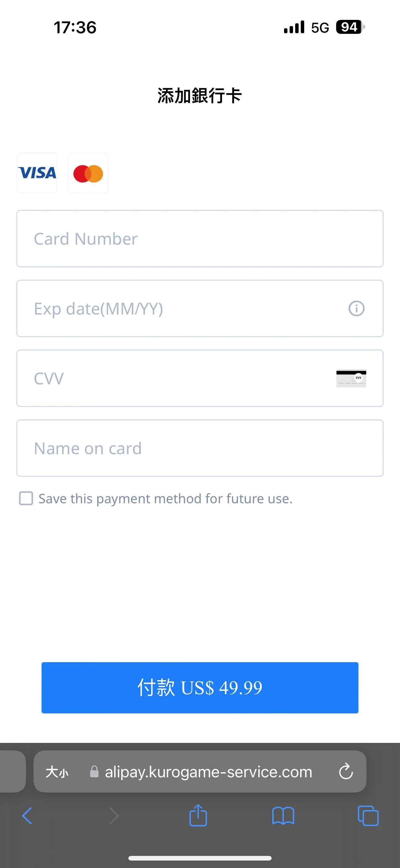Tap the battery indicator in status bar

tap(350, 27)
